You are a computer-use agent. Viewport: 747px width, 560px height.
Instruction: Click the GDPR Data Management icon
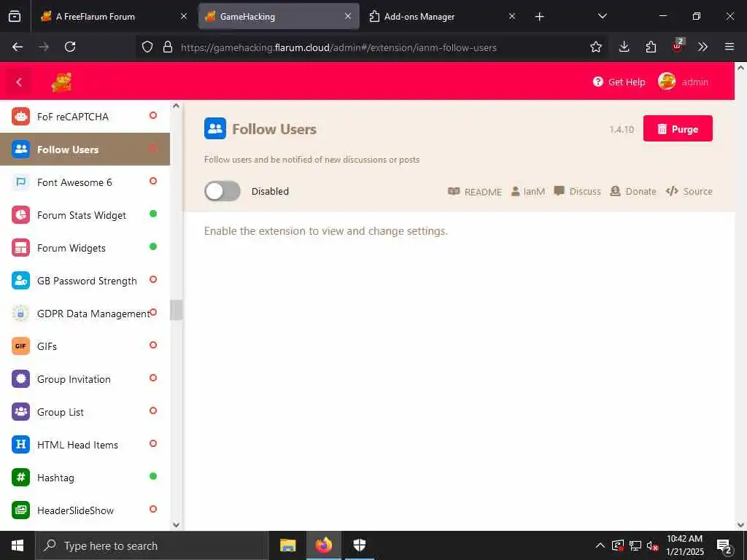pyautogui.click(x=20, y=314)
